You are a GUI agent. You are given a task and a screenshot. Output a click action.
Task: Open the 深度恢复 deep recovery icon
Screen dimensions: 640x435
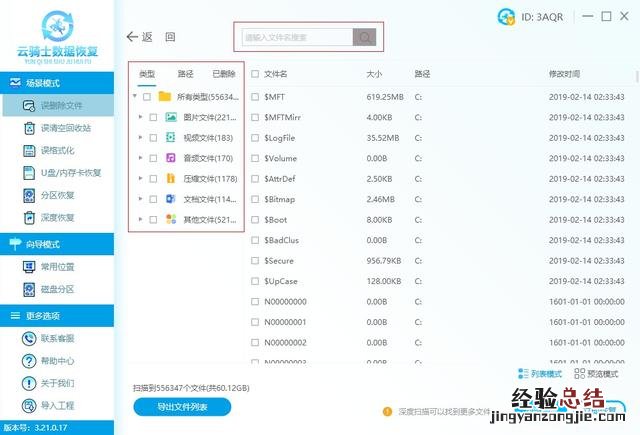(29, 218)
